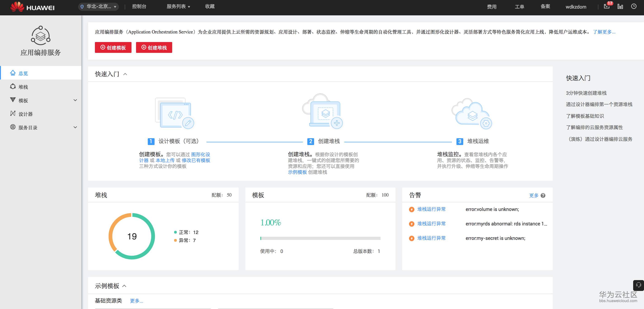This screenshot has width=644, height=309.
Task: Click the clock history icon in header
Action: tap(634, 7)
